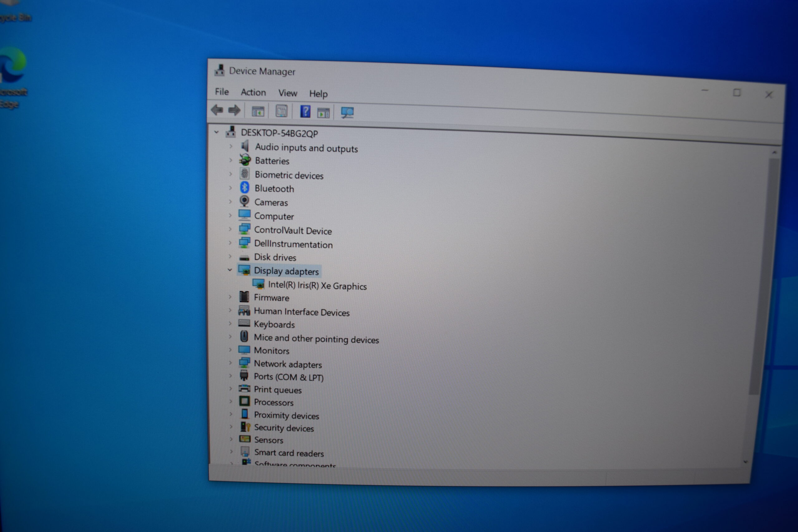
Task: Click the Bluetooth category icon
Action: 244,188
